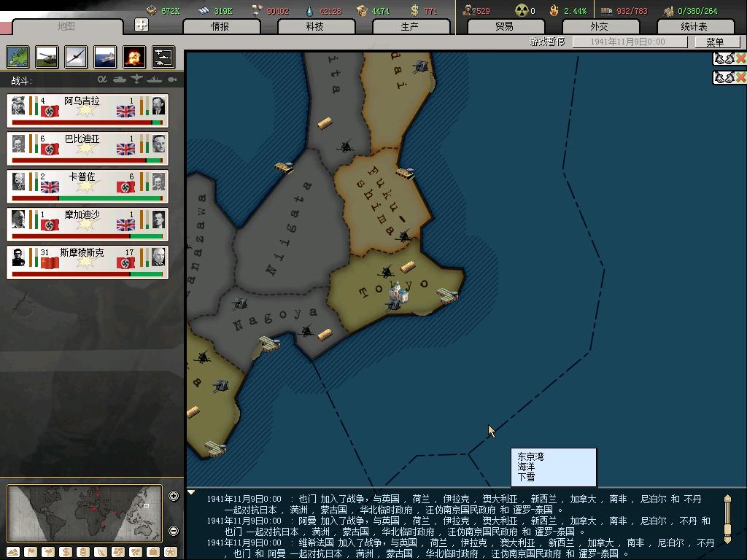Select the Europe map overview icon
Viewport: 747px width, 560px height.
pyautogui.click(x=18, y=57)
